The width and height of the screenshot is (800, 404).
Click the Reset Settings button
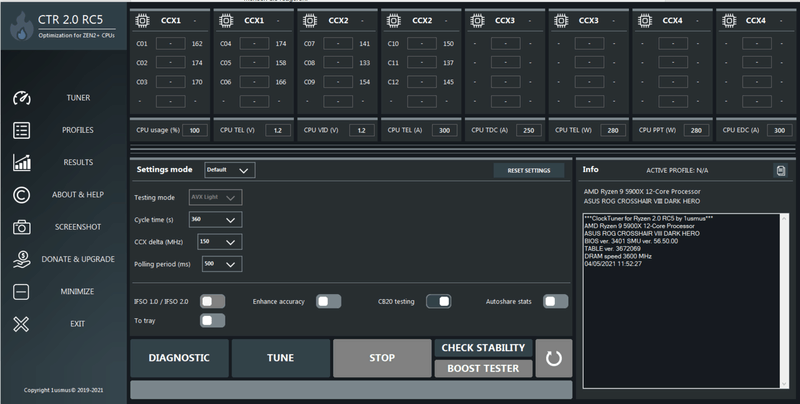[x=528, y=170]
